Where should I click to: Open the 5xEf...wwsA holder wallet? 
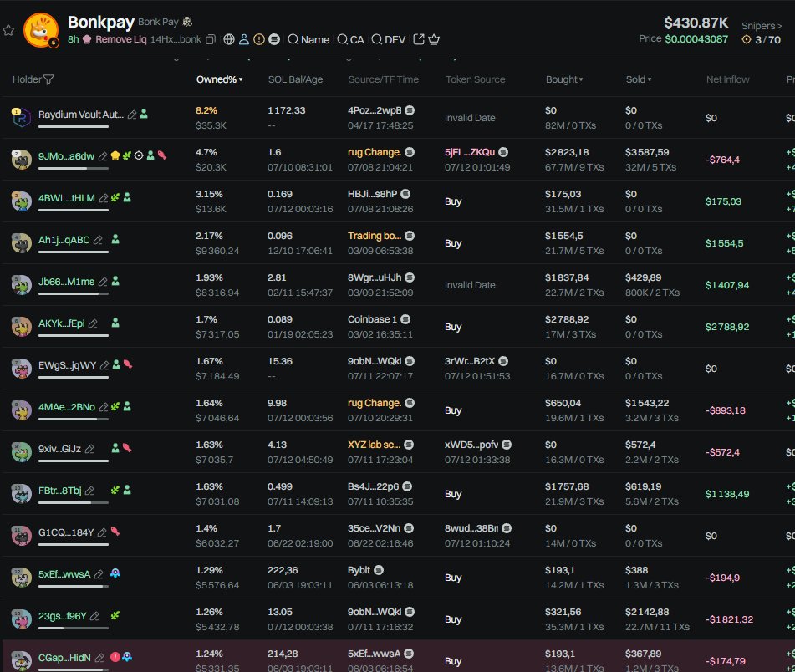click(64, 574)
